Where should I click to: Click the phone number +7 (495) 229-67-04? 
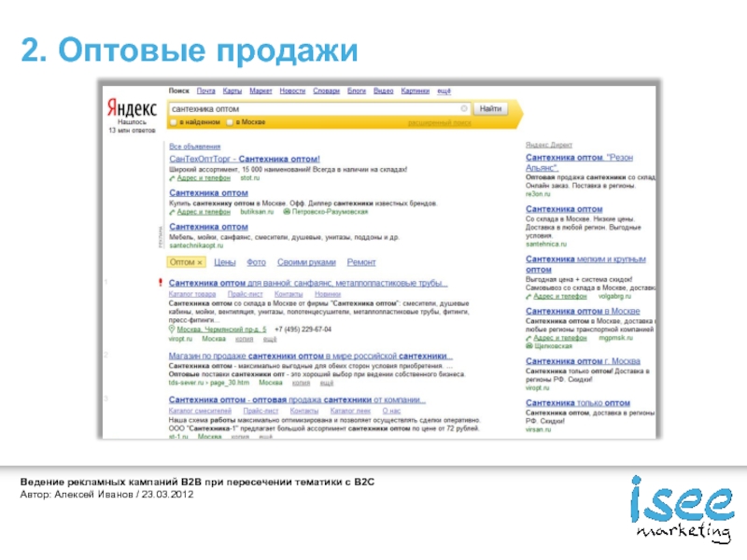tap(303, 329)
